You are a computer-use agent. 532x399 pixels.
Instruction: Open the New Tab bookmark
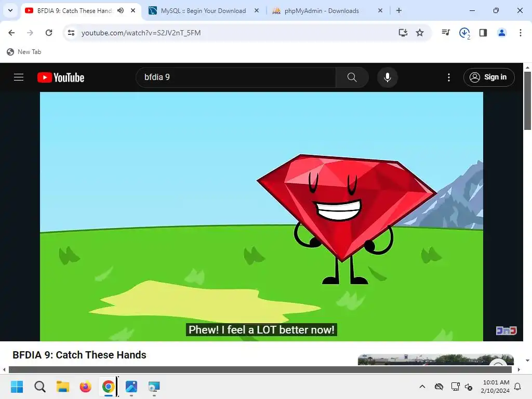(x=24, y=52)
